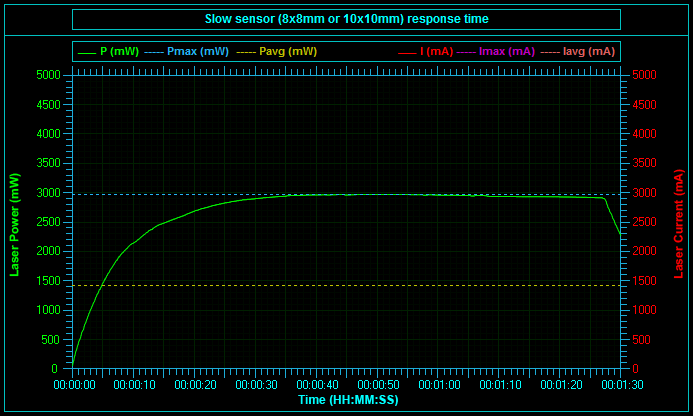
Task: Click the red 4000 current axis value
Action: pyautogui.click(x=644, y=134)
